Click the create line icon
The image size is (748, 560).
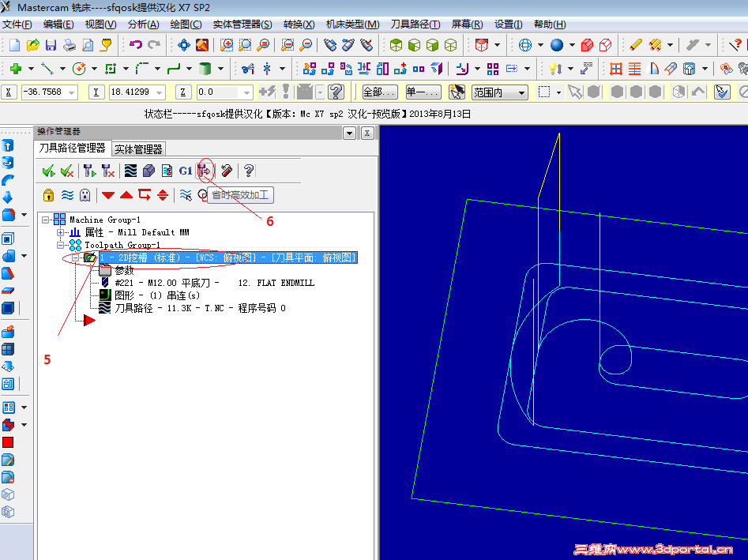click(x=47, y=70)
